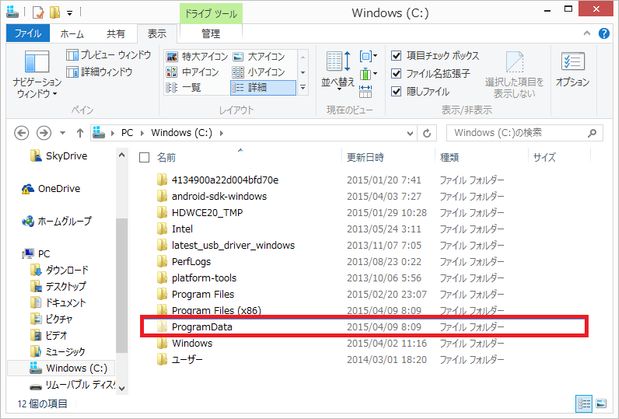Select Extra Large Icons (特大アイコン) layout
Viewport: 619px width, 419px height.
[x=197, y=57]
